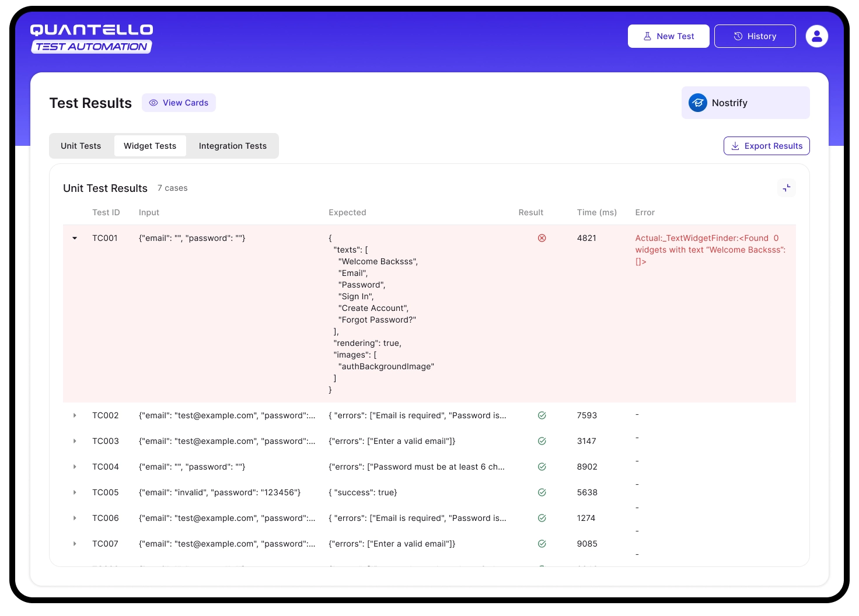
Task: Open the Nostrify project selector
Action: click(x=746, y=103)
